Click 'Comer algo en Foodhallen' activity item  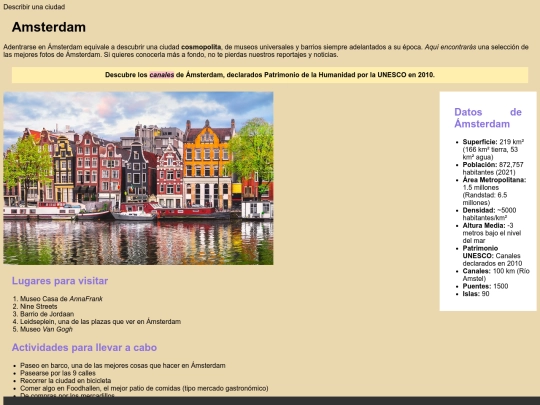[x=144, y=388]
